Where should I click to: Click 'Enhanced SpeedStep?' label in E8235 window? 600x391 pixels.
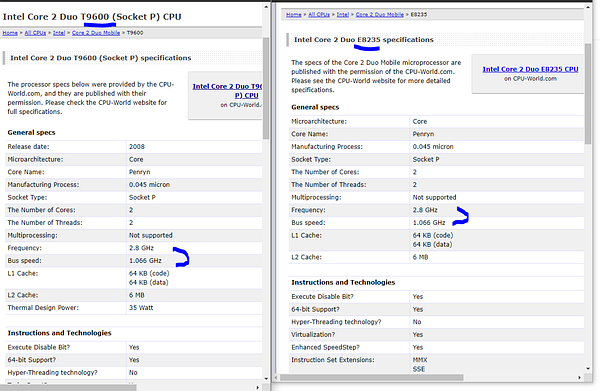(325, 347)
